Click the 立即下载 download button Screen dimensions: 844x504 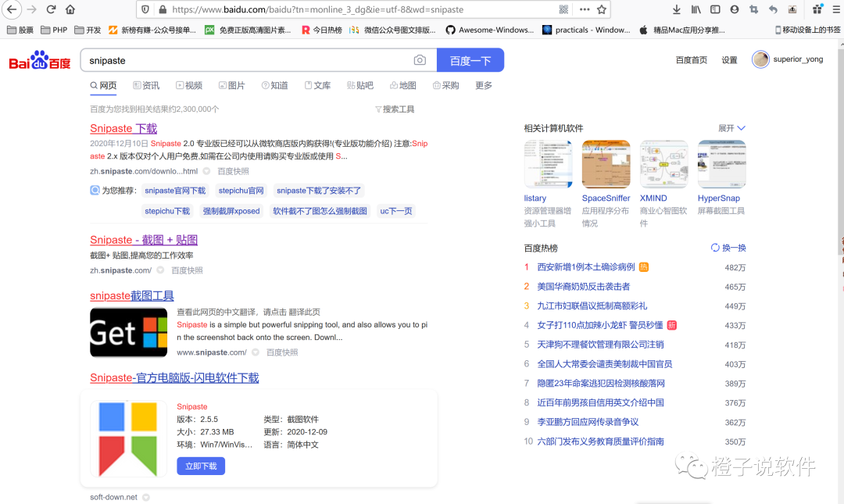[x=201, y=466]
